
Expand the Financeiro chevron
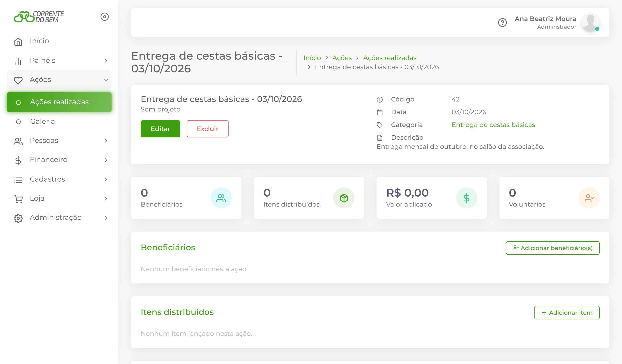(x=106, y=160)
